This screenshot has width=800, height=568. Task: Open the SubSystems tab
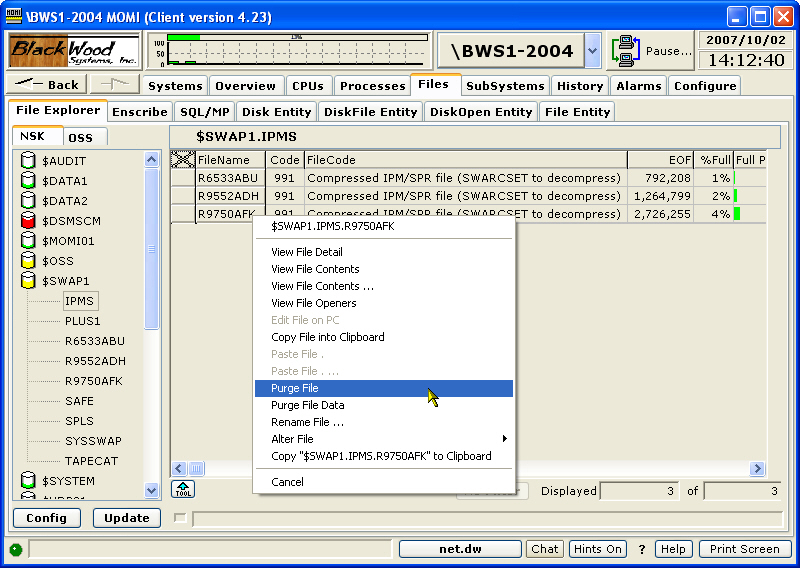pyautogui.click(x=505, y=86)
